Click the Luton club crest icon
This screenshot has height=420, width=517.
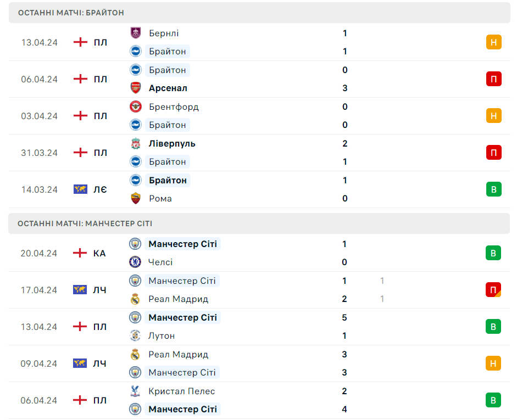[x=135, y=335]
